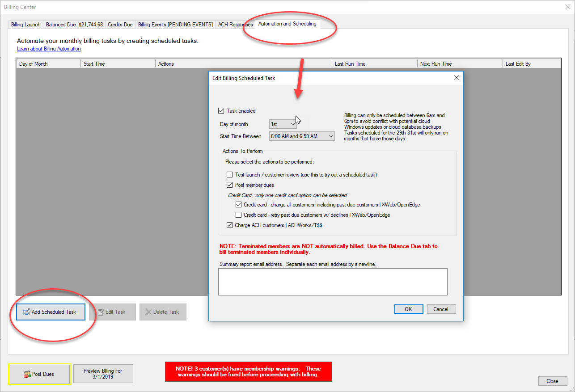This screenshot has width=575, height=392.
Task: Uncheck Post member dues
Action: [x=229, y=185]
